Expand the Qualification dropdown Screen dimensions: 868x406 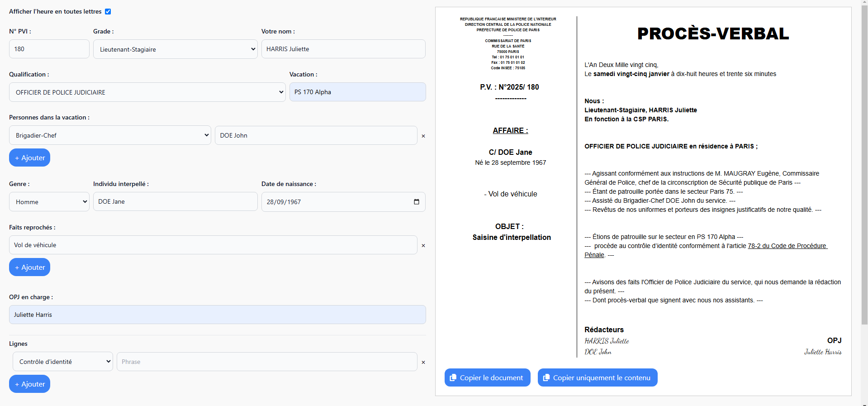tap(147, 92)
